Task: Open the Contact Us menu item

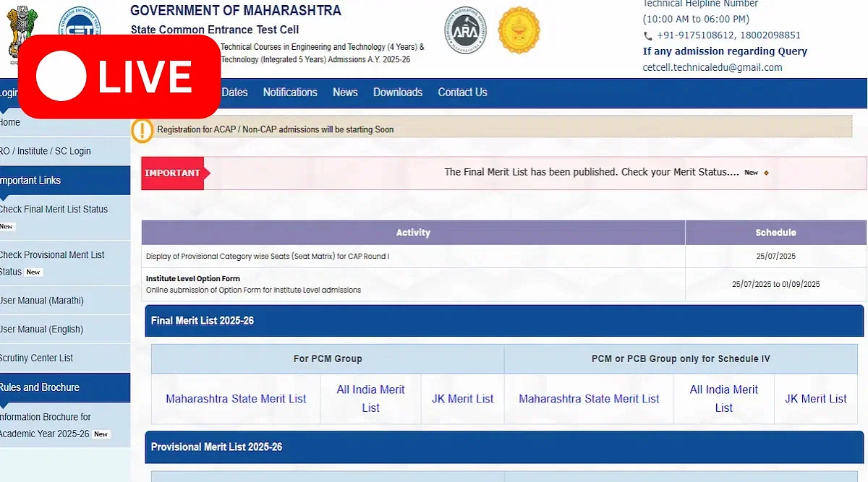Action: (x=462, y=92)
